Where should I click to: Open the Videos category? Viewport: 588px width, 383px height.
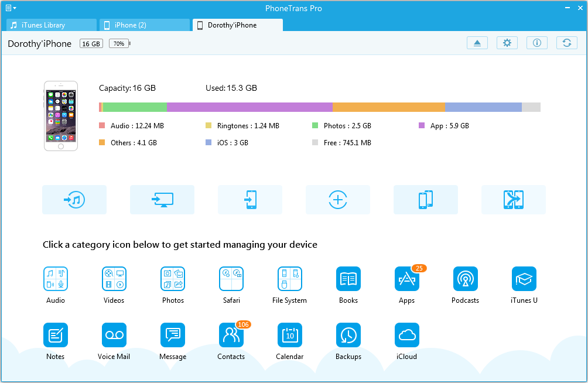pyautogui.click(x=114, y=279)
